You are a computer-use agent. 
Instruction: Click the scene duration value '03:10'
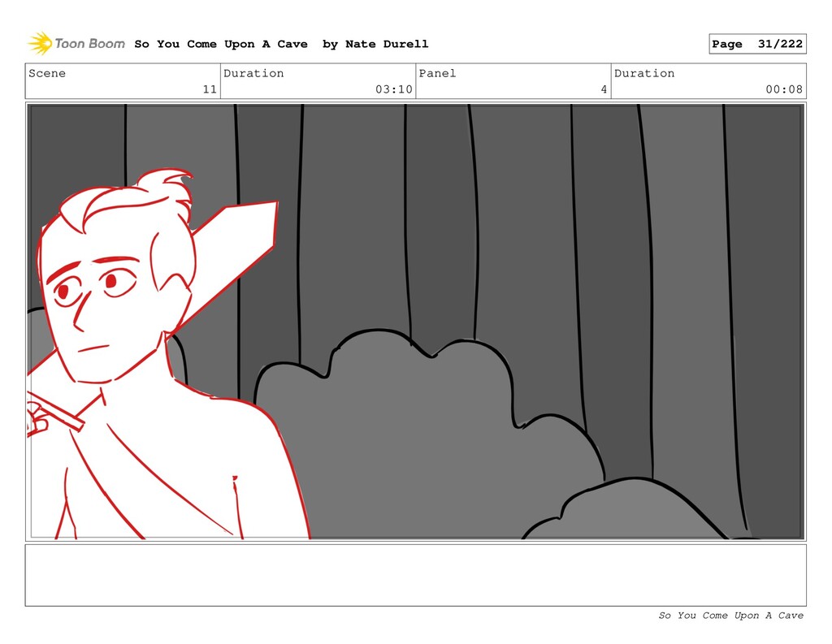point(394,89)
